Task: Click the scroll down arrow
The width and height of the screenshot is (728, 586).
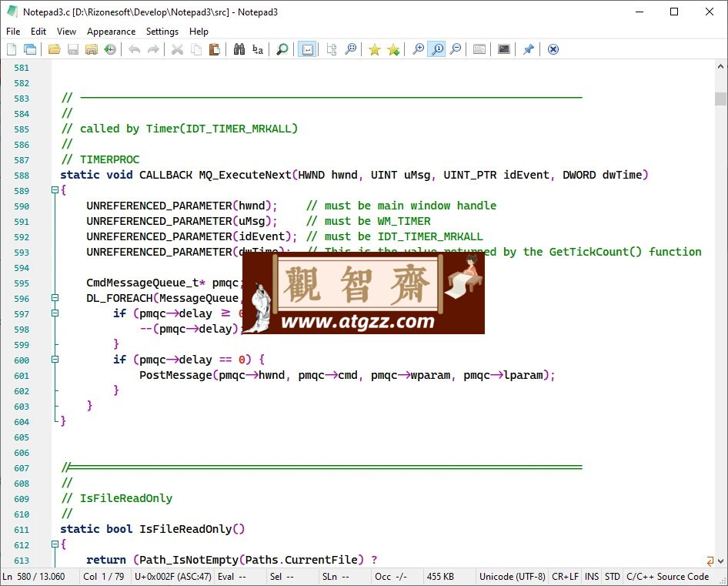Action: [x=720, y=561]
